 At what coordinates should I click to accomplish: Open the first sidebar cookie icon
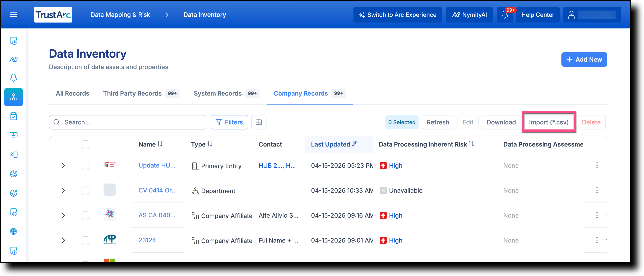coord(14,174)
